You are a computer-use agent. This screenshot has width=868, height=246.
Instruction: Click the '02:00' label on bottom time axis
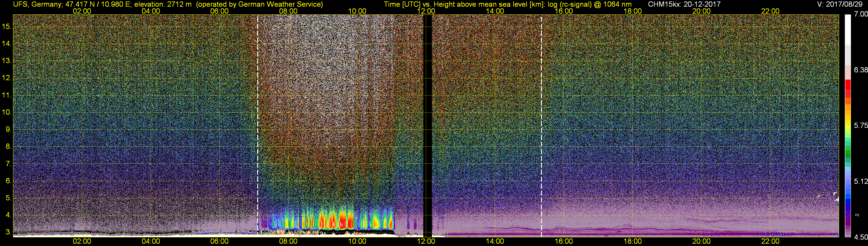[82, 241]
